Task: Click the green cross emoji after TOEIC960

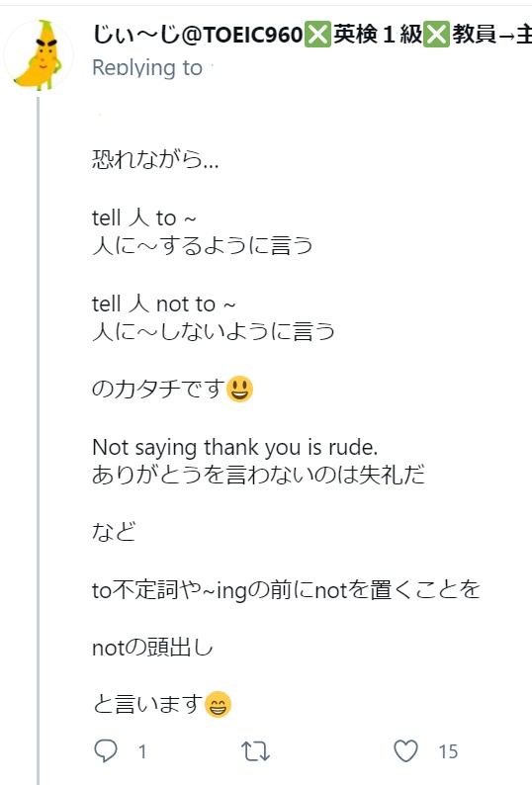Action: [x=317, y=35]
